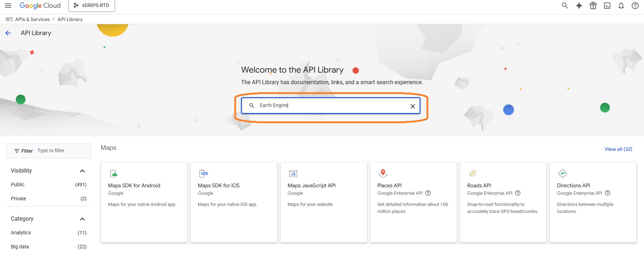The width and height of the screenshot is (644, 255).
Task: Click the top bar search magnifier icon
Action: tap(565, 6)
